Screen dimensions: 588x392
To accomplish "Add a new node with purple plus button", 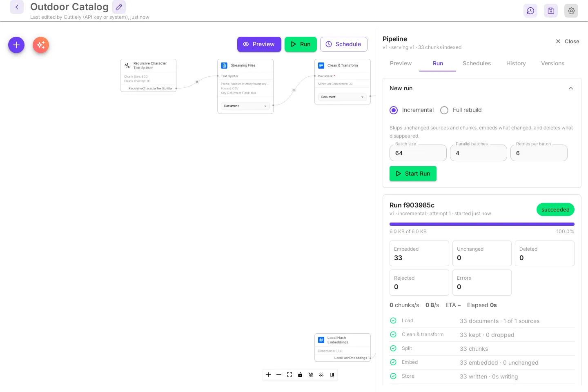I will [16, 45].
